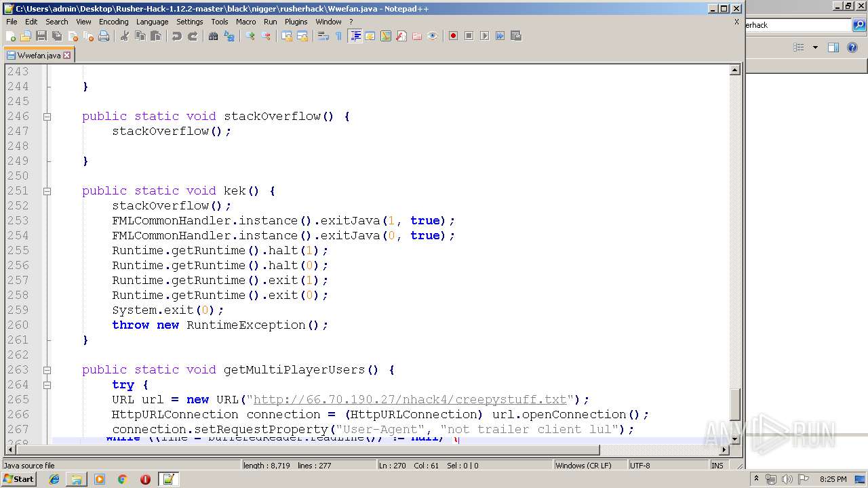Screen dimensions: 868x488
Task: Open Find with the binoculars icon
Action: [214, 36]
